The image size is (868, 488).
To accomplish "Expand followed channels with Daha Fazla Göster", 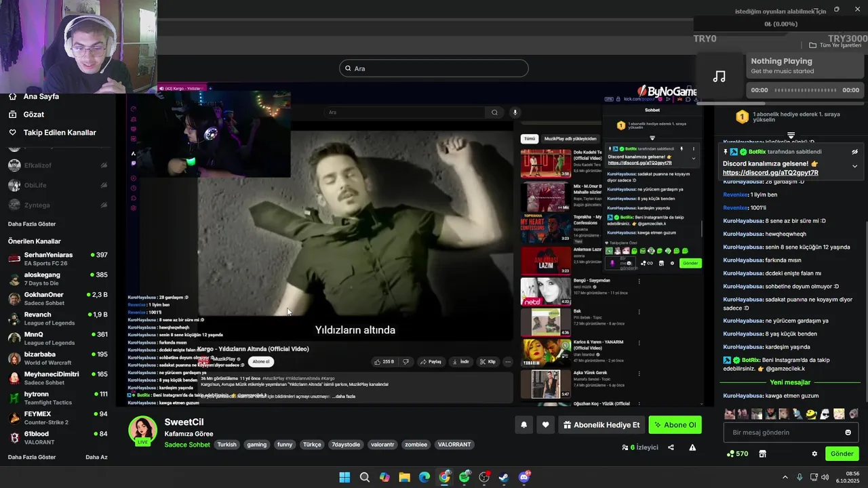I will pos(32,224).
